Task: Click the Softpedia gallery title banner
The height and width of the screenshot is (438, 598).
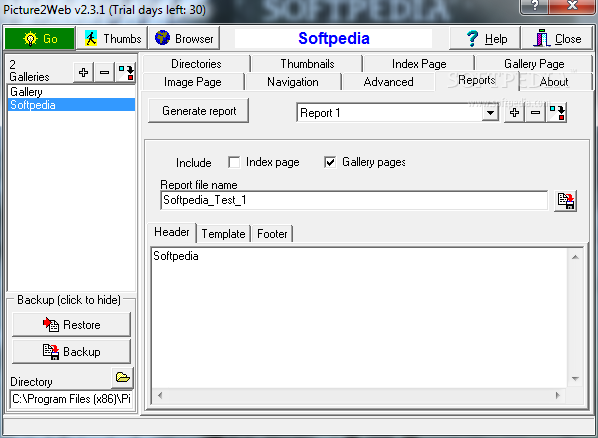Action: (333, 39)
